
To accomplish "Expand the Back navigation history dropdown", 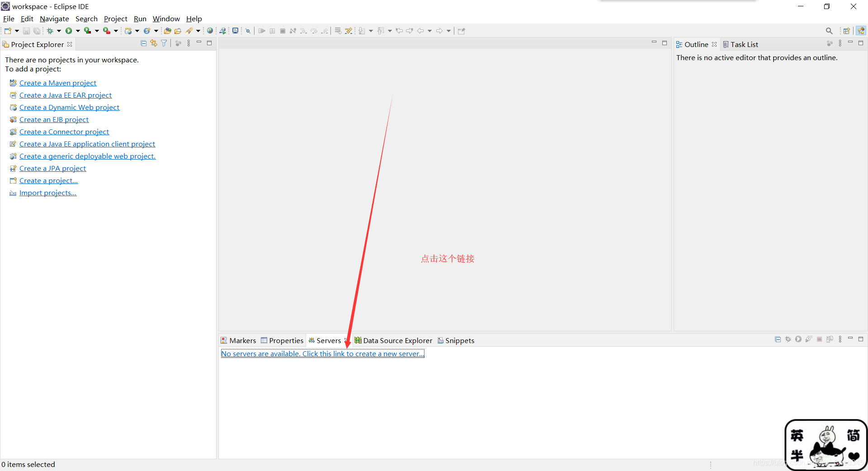I will coord(429,31).
